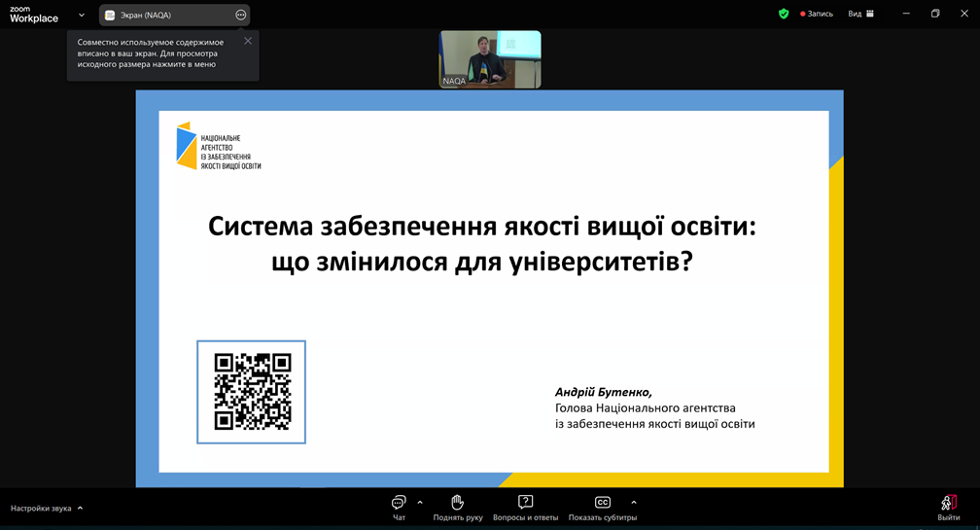The width and height of the screenshot is (980, 530).
Task: Expand the audio settings caret
Action: click(x=80, y=509)
